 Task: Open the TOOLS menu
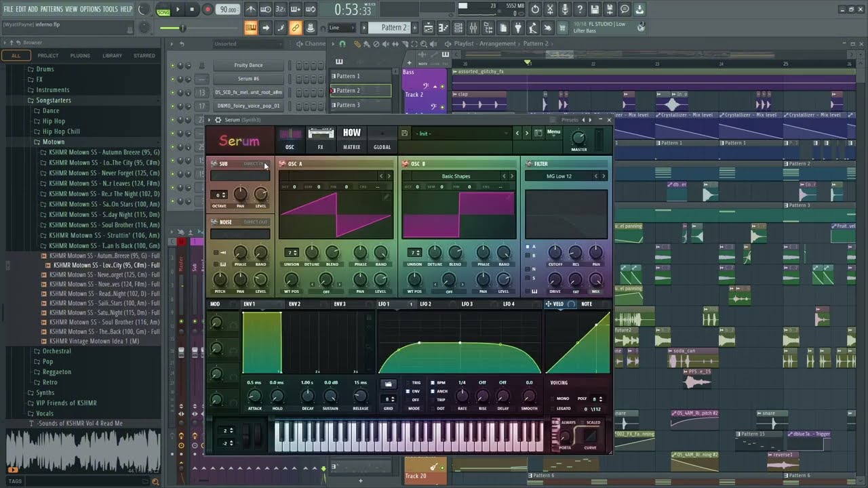coord(110,9)
